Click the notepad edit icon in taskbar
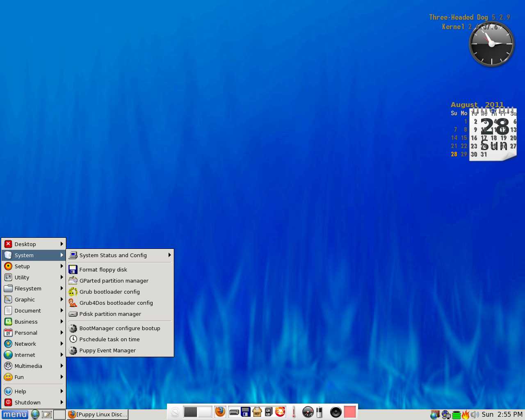525x420 pixels. (x=47, y=415)
